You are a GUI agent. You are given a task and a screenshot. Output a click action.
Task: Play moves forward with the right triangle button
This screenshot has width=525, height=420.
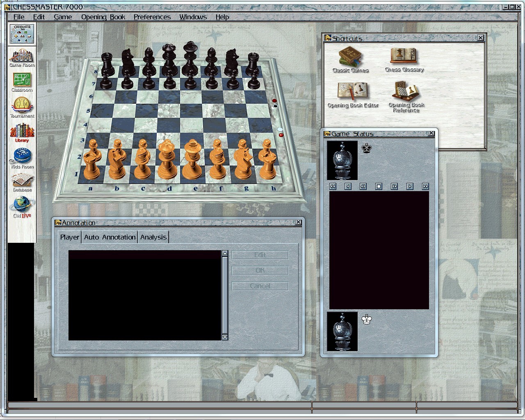pos(410,186)
